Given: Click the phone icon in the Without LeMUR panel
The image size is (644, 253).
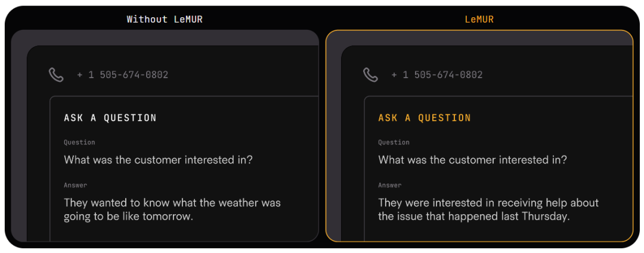Looking at the screenshot, I should (x=56, y=75).
